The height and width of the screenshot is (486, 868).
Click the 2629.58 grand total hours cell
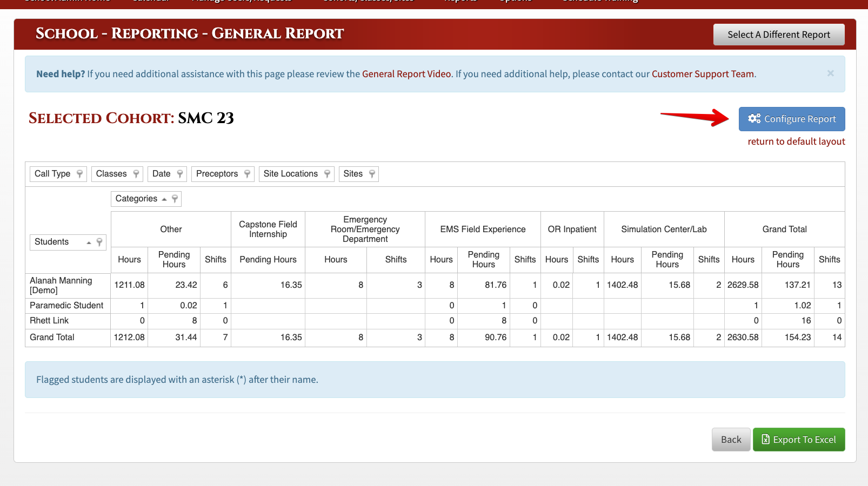tap(743, 285)
